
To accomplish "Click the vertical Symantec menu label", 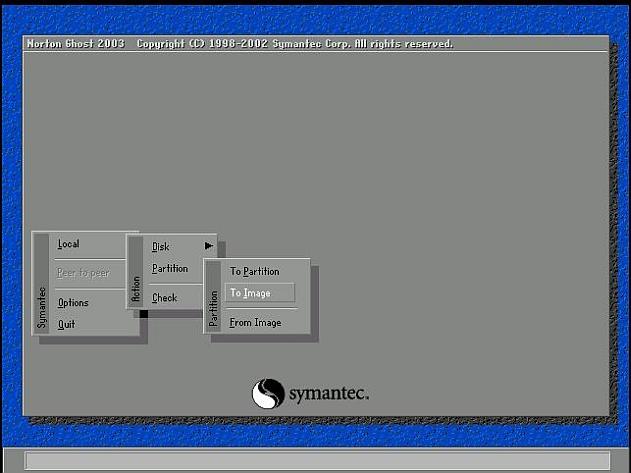I will click(x=41, y=308).
